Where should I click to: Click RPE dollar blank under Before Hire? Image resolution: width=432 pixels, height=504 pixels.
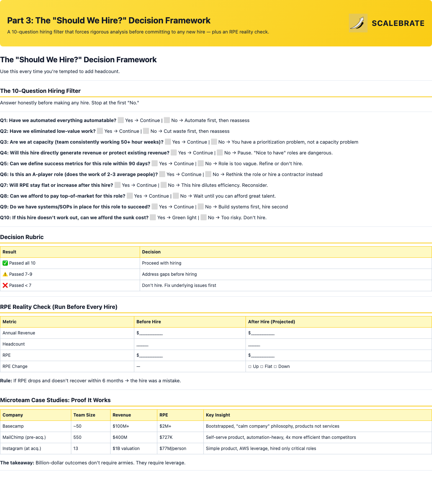click(x=150, y=355)
